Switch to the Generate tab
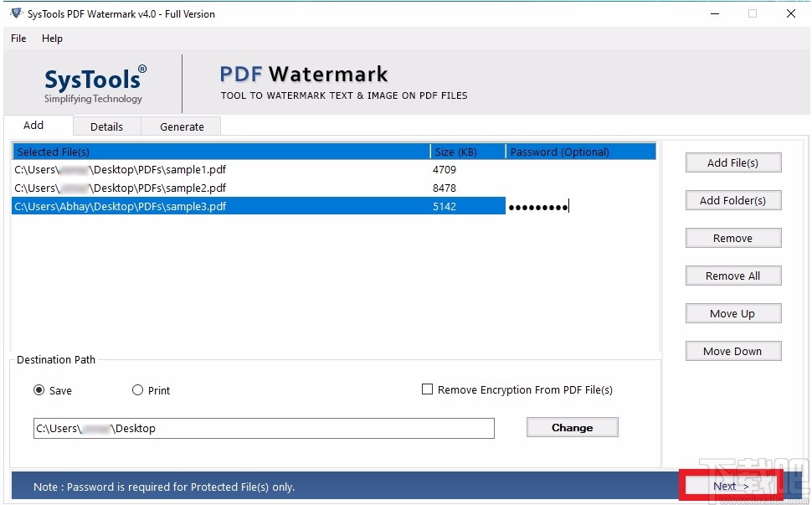The height and width of the screenshot is (505, 812). 181,126
